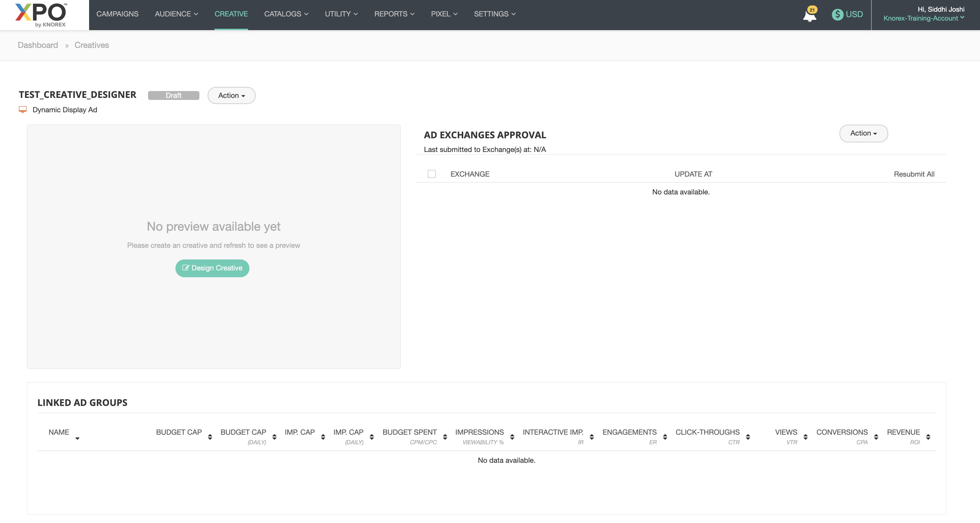The image size is (980, 523).
Task: Tick the Exchange select-all checkbox
Action: click(x=431, y=174)
